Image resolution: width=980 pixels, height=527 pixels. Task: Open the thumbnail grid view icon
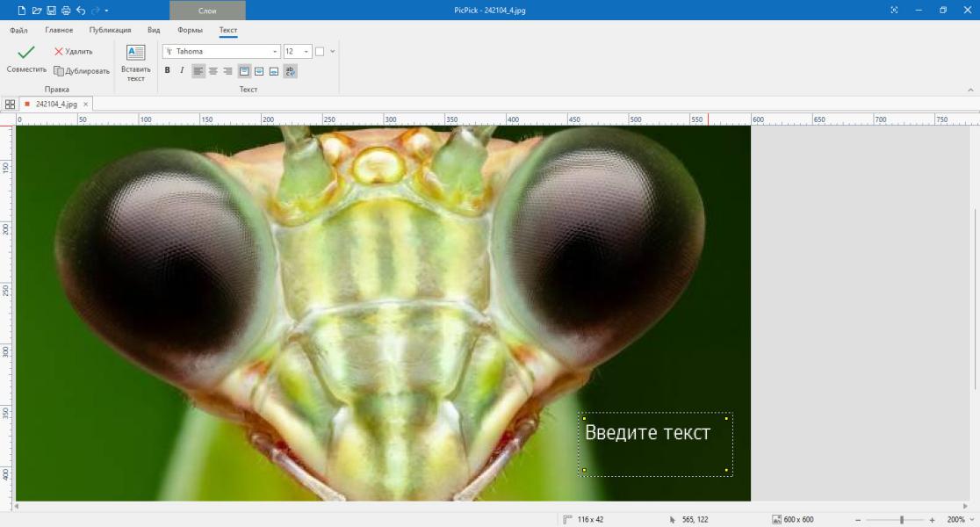click(10, 105)
